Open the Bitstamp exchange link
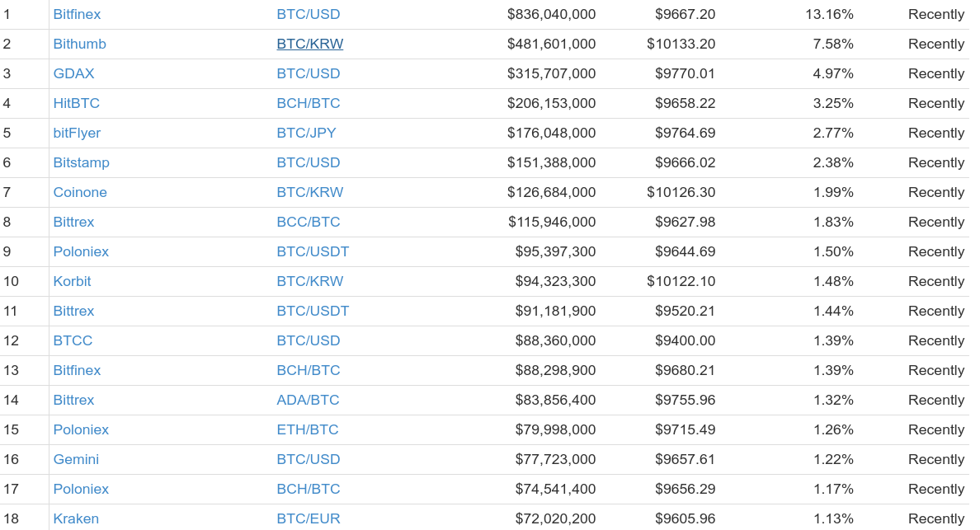Screen dimensions: 980x530 coord(81,162)
